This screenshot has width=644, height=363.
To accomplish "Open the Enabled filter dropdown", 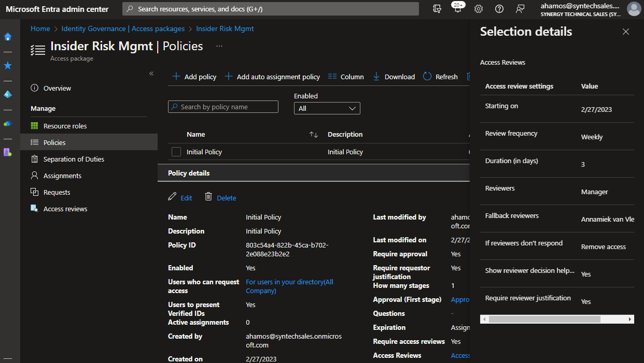I will (x=327, y=108).
